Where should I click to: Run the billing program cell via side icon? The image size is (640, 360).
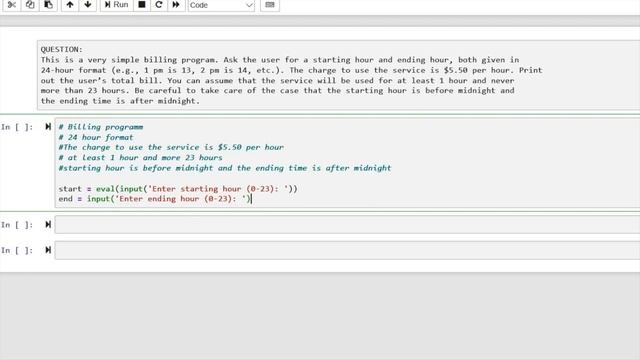(48, 127)
